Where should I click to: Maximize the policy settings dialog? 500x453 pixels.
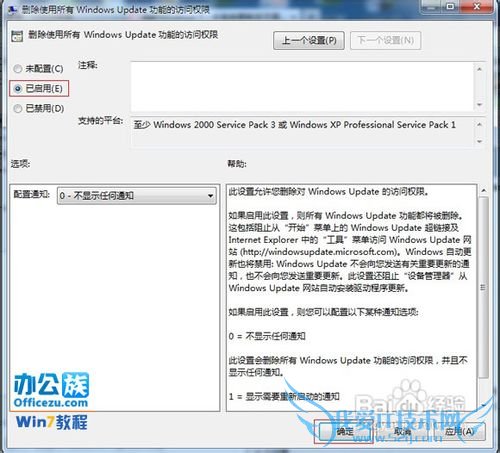point(451,6)
